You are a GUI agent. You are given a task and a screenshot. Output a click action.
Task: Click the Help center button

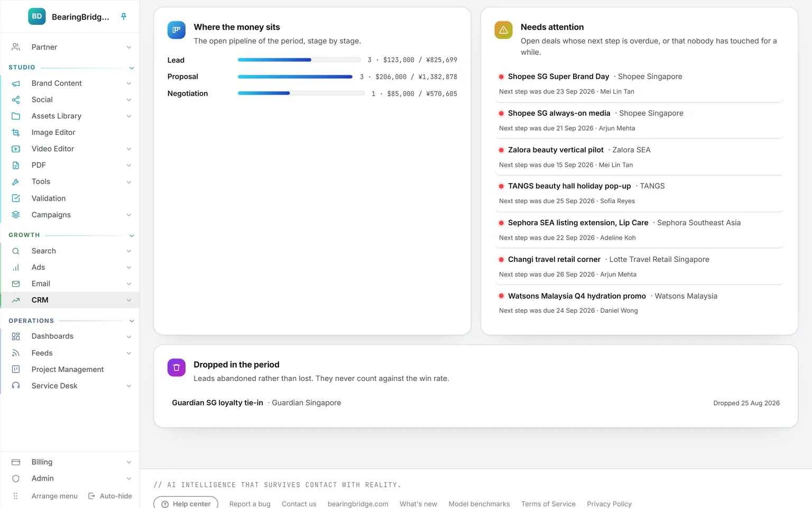(186, 504)
